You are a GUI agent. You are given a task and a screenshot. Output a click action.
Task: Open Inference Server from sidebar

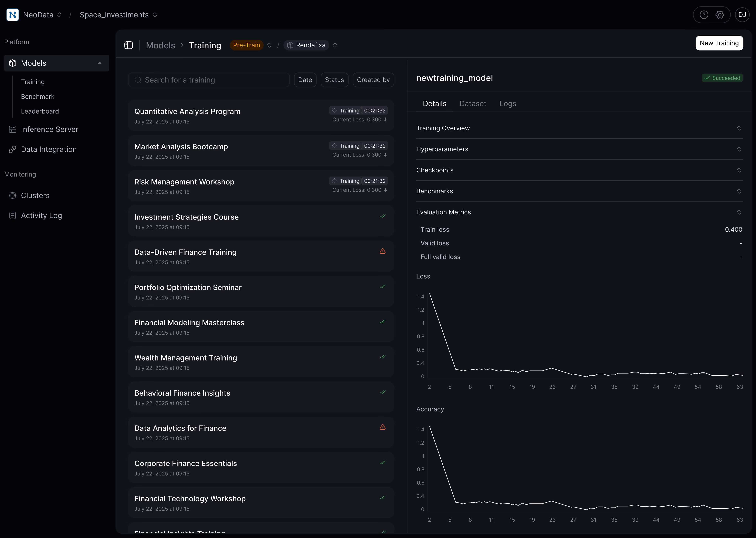tap(49, 129)
